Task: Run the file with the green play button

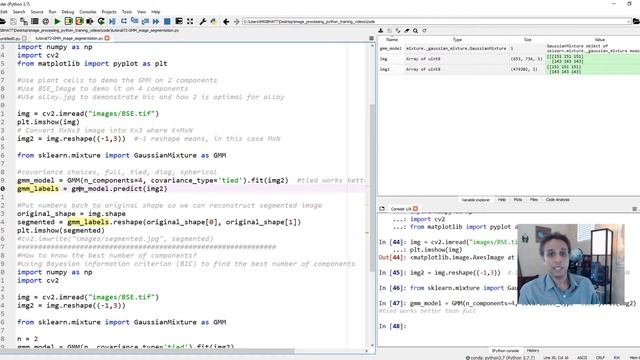Action: 57,21
